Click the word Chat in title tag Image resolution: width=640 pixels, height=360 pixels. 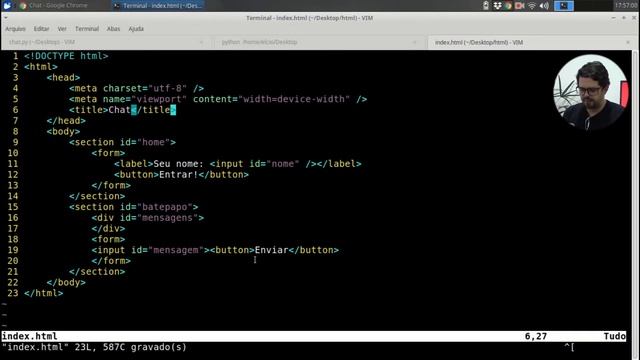pos(119,110)
